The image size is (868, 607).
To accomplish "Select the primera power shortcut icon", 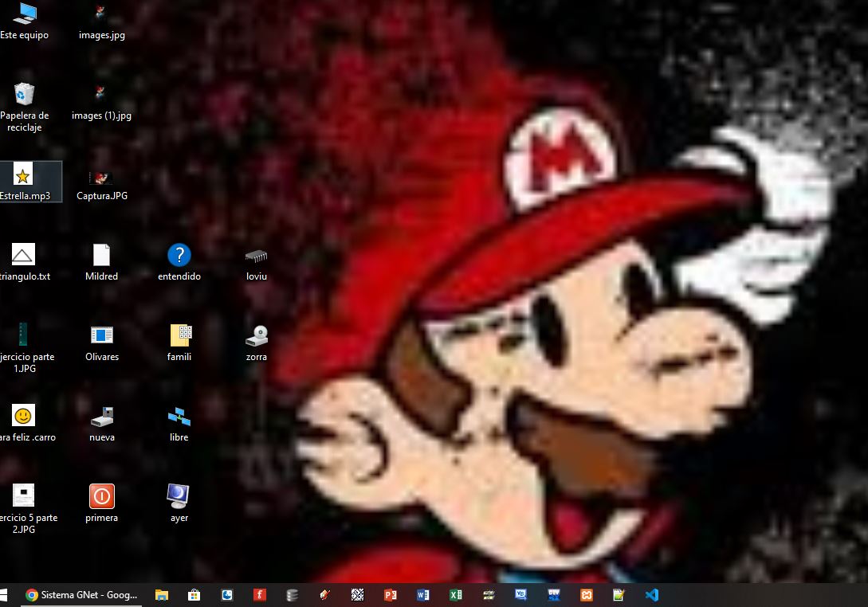I will pos(101,496).
